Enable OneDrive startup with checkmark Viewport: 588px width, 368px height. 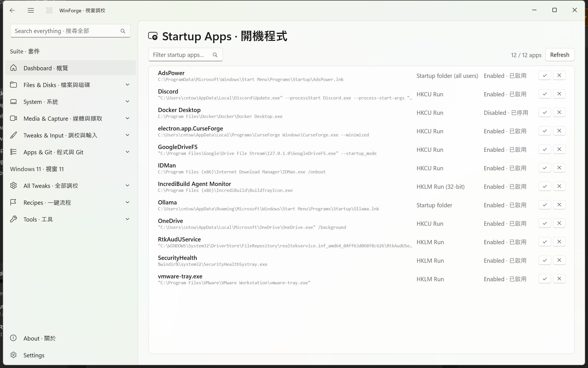pos(545,223)
